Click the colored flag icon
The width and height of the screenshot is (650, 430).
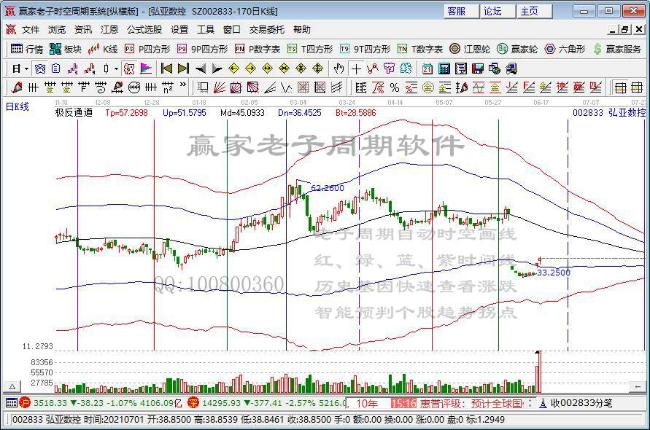(x=146, y=68)
